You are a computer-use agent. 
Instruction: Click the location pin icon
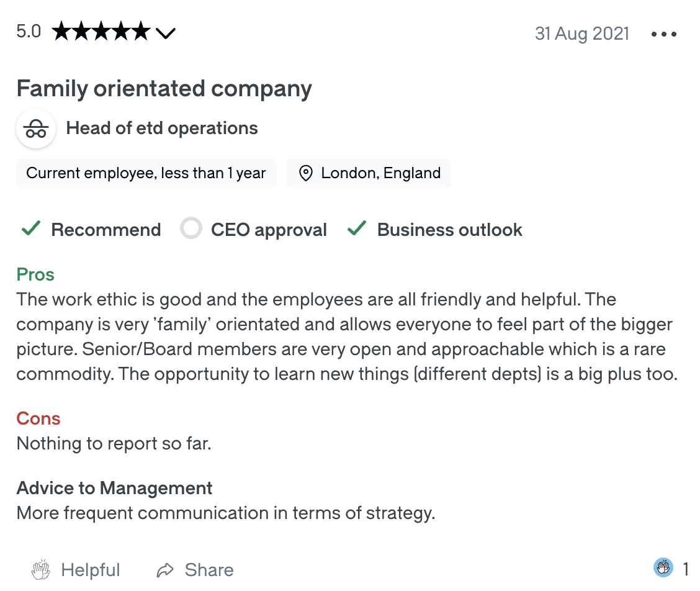click(x=305, y=173)
